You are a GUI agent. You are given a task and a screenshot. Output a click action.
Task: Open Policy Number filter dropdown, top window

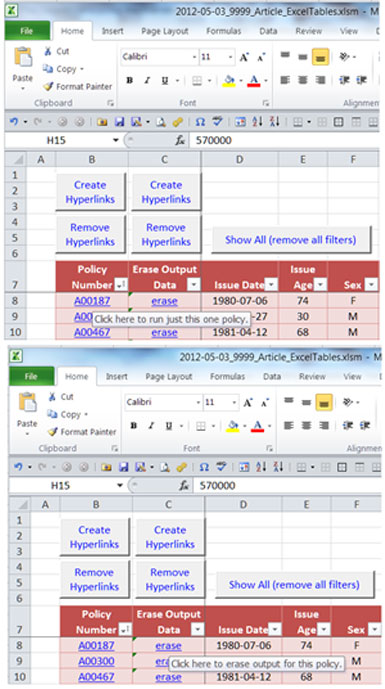(x=121, y=285)
